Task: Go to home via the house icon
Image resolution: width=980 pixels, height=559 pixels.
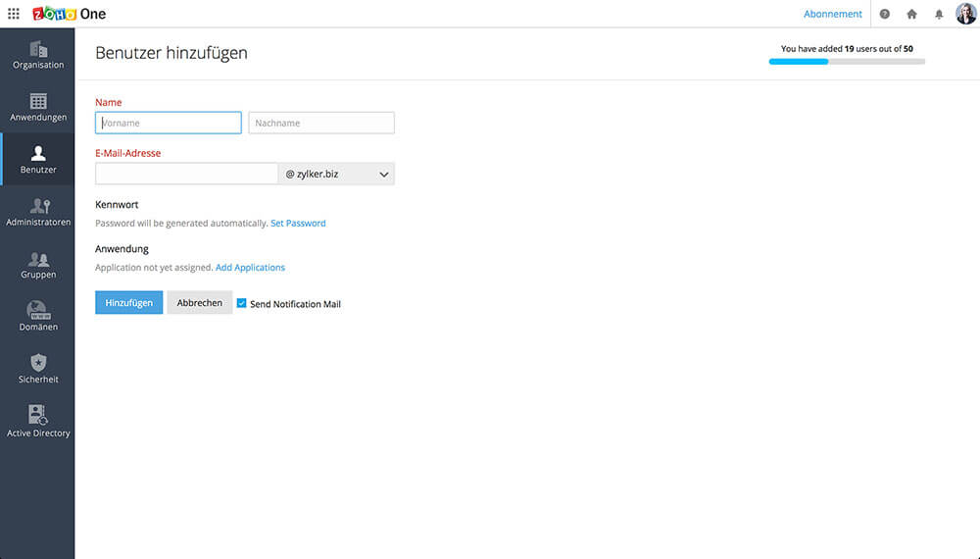Action: tap(911, 14)
